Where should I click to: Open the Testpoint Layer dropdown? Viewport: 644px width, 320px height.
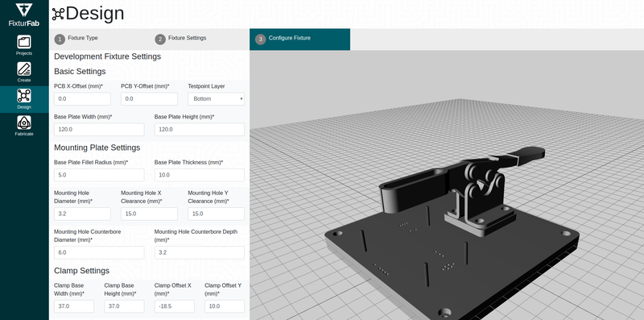(x=216, y=98)
